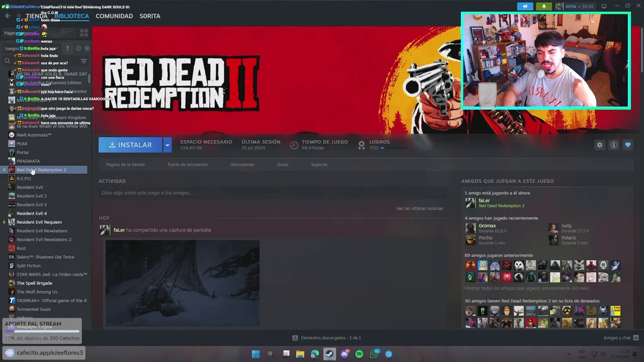Expand install options dropdown arrow

pyautogui.click(x=168, y=145)
